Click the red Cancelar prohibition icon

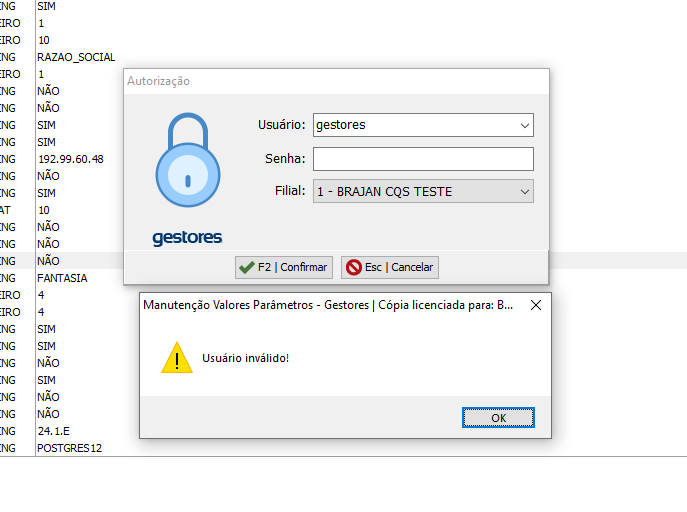coord(352,267)
